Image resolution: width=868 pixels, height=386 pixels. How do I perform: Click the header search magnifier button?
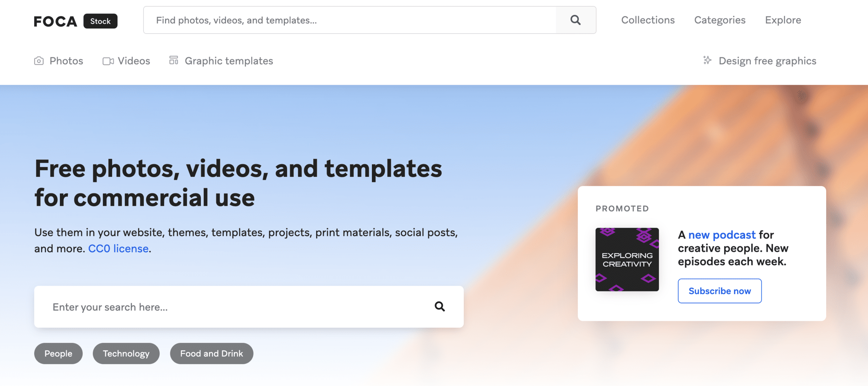click(576, 20)
